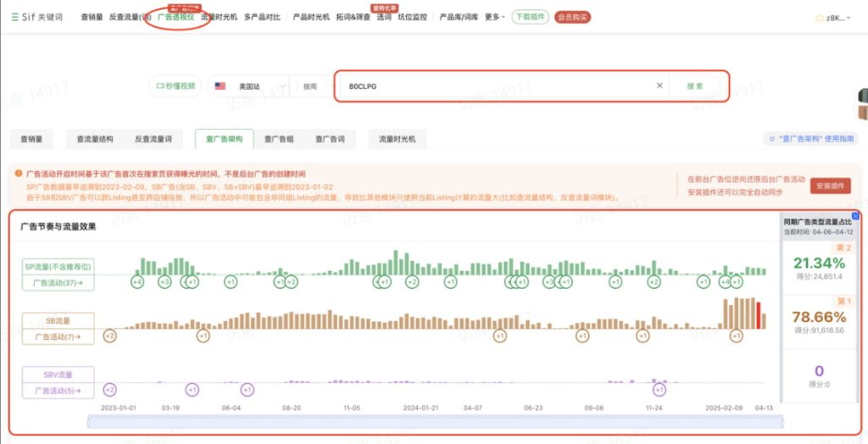Click the brown +2 SB campaign marker
Viewport: 868px width, 444px height.
point(109,336)
